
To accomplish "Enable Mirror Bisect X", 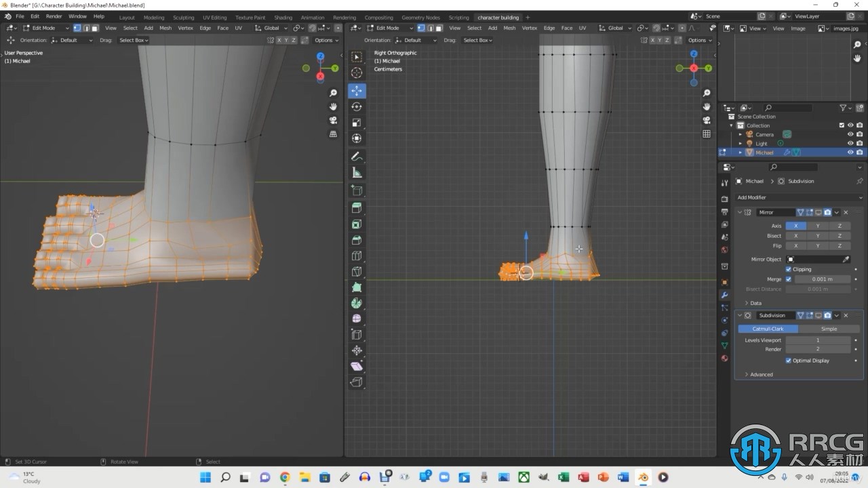I will tap(795, 236).
